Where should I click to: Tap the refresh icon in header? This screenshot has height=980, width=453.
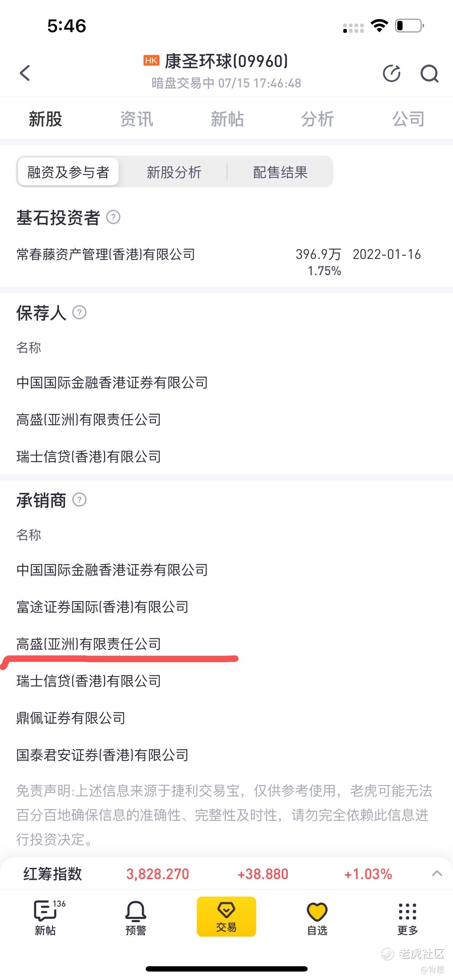[x=392, y=73]
